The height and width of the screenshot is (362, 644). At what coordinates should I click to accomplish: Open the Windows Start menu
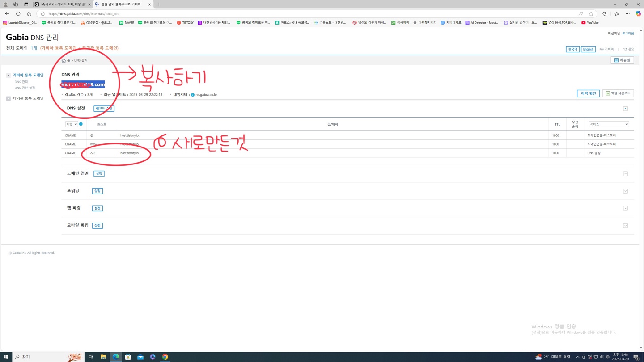[x=6, y=357]
